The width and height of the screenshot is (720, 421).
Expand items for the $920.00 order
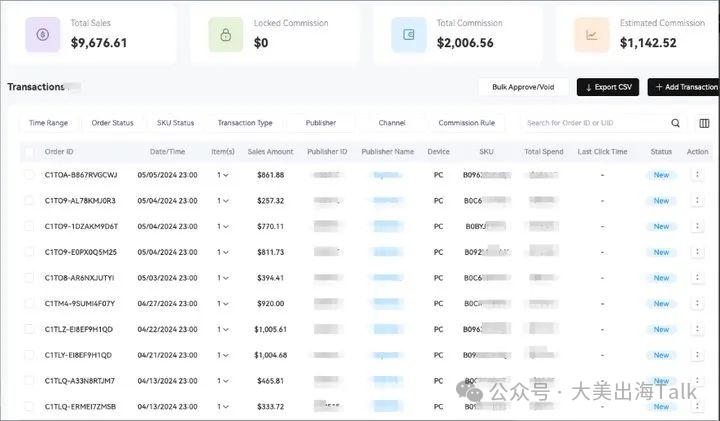223,303
